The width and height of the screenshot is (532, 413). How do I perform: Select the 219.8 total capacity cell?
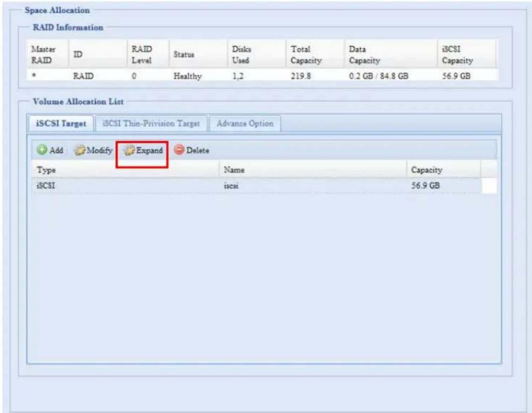[x=315, y=76]
